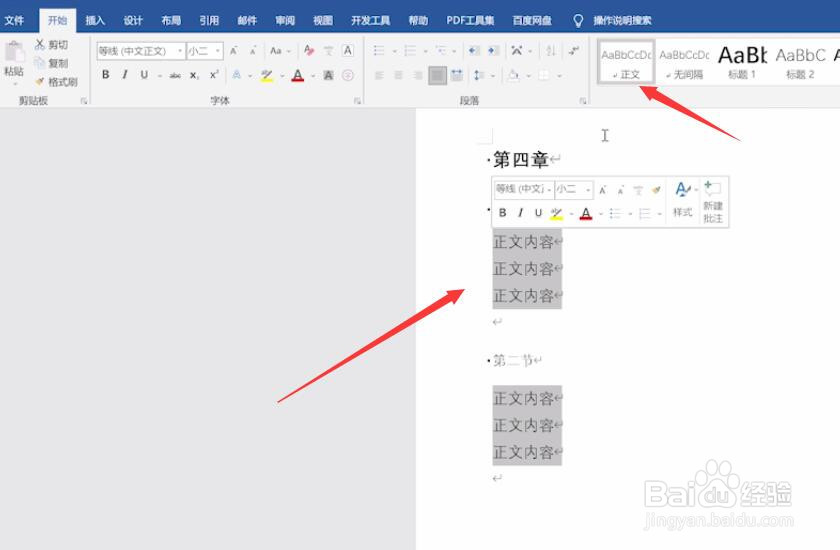Align text right in ribbon
840x550 pixels.
pos(418,76)
